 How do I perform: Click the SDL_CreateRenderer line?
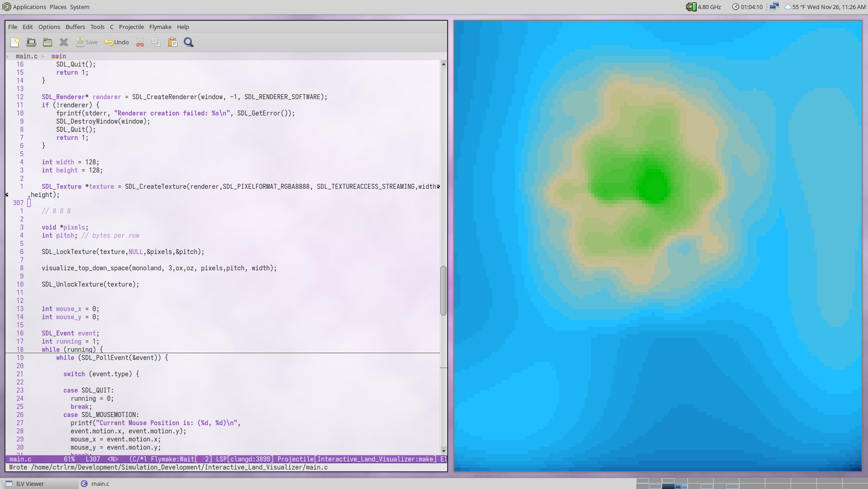[185, 97]
